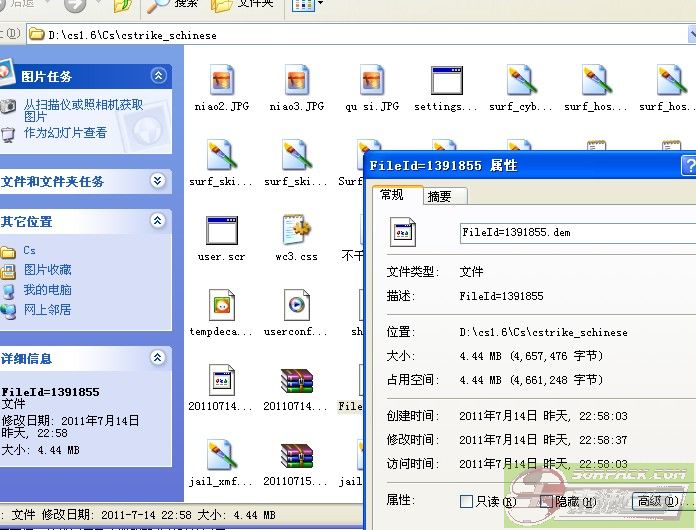This screenshot has height=530, width=696.
Task: Enable the read-only (只读) attribute checkbox
Action: coord(466,501)
